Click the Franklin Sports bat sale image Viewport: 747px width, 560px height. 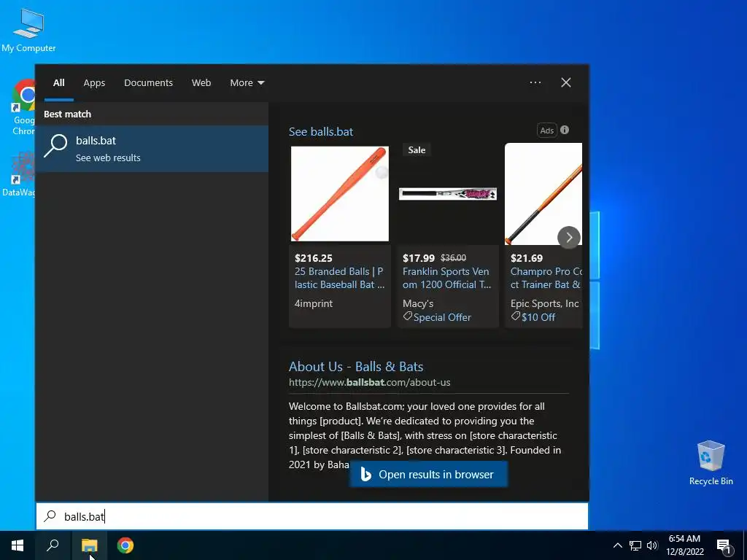tap(448, 194)
